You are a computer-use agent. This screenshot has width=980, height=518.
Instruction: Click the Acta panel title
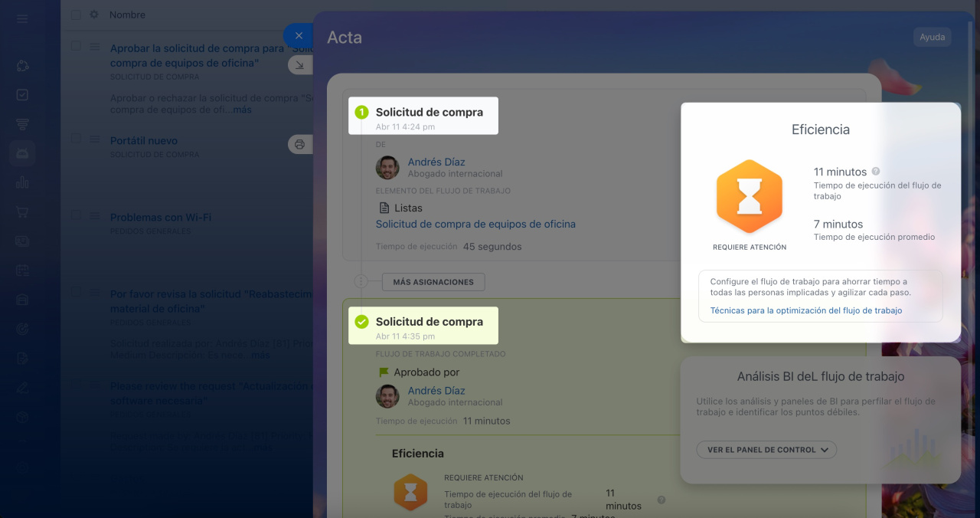[x=345, y=38]
